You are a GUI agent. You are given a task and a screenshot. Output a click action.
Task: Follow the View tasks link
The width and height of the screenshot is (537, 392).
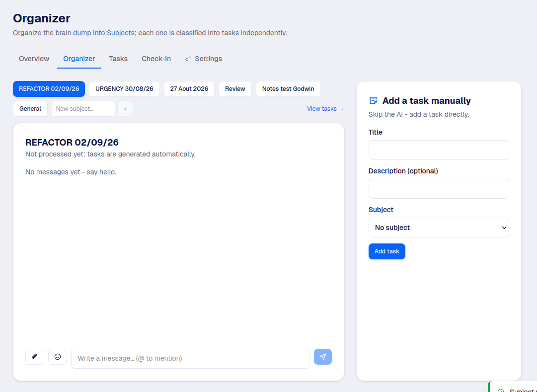coord(325,109)
